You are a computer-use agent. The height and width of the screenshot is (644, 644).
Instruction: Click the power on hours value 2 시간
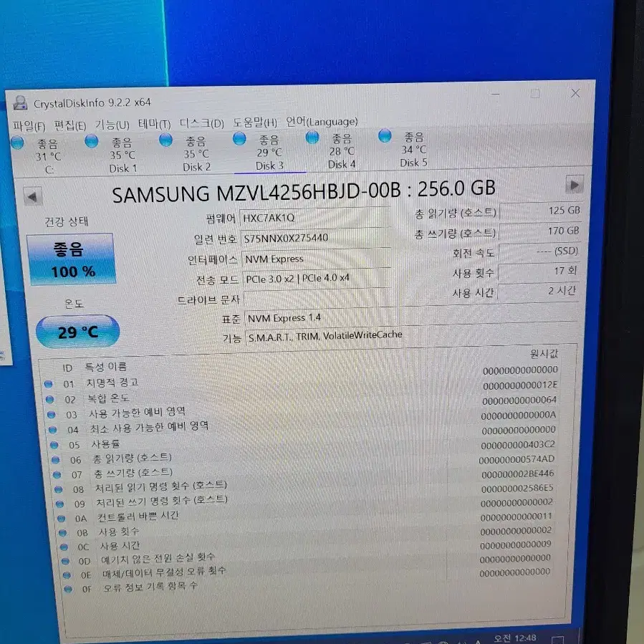[538, 291]
